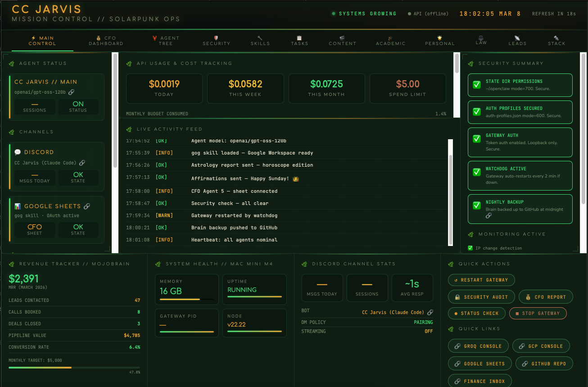Click the copy icon next to openai/gpt-oss-120b
The height and width of the screenshot is (387, 588).
tap(72, 92)
